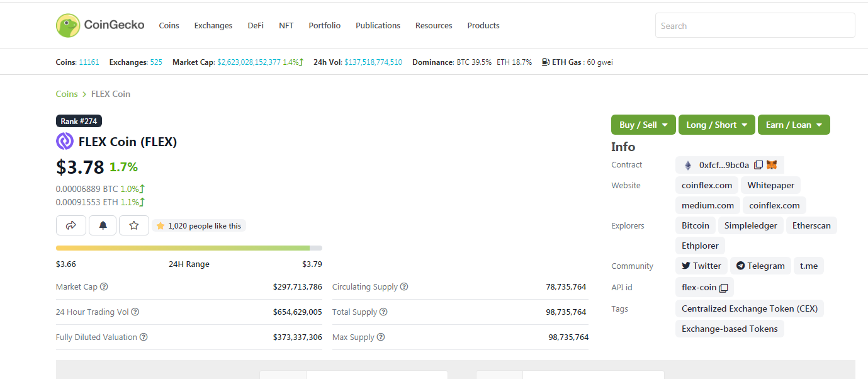The height and width of the screenshot is (379, 868).
Task: Copy contract address with copy icon
Action: [758, 165]
